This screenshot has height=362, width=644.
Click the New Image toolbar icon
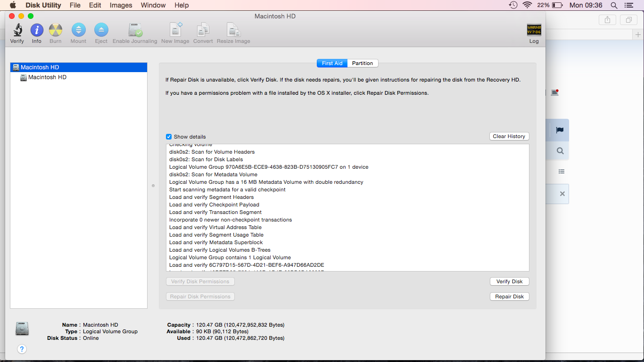click(x=175, y=30)
